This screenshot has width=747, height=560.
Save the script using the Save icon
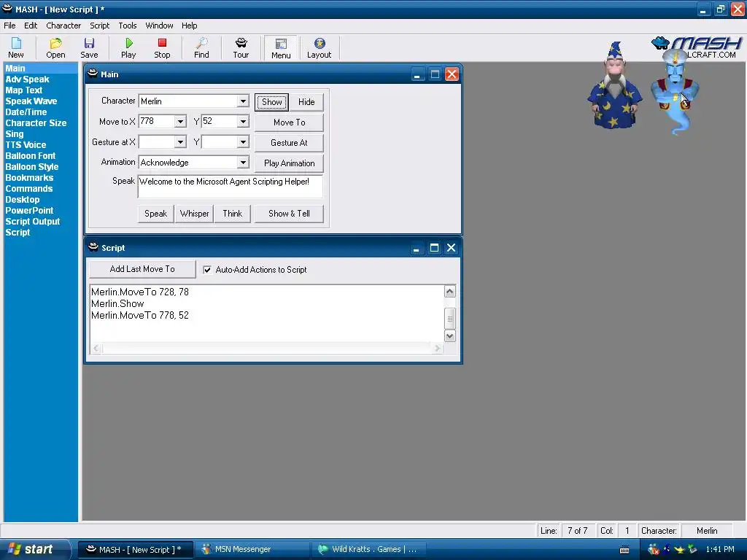[x=89, y=48]
